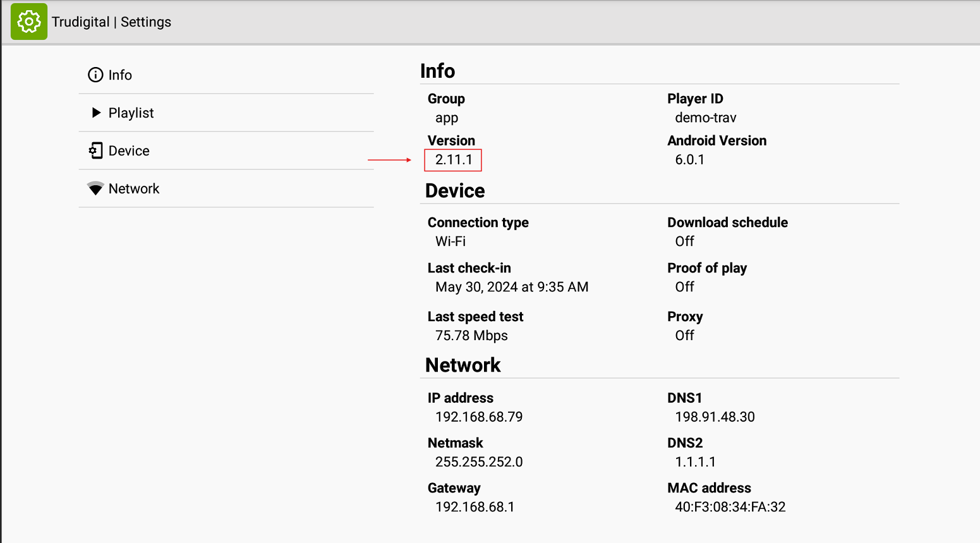Click the Netmask label
This screenshot has height=543, width=980.
pyautogui.click(x=456, y=443)
